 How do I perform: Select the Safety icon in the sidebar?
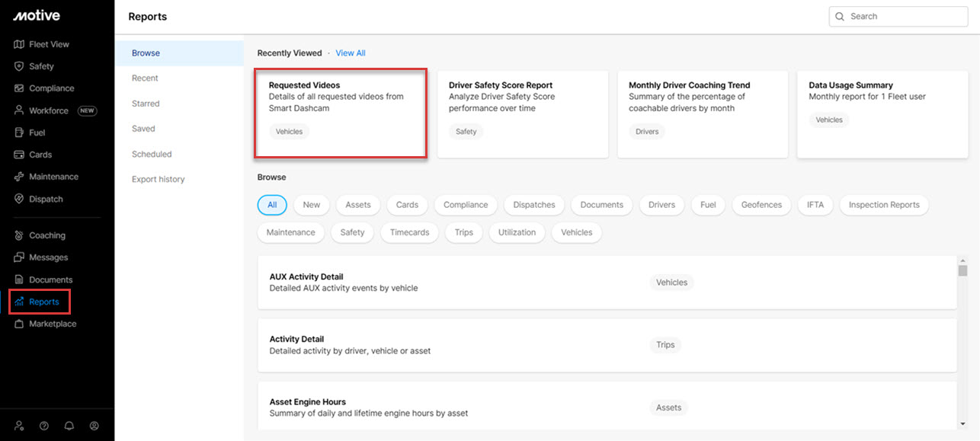(x=41, y=66)
